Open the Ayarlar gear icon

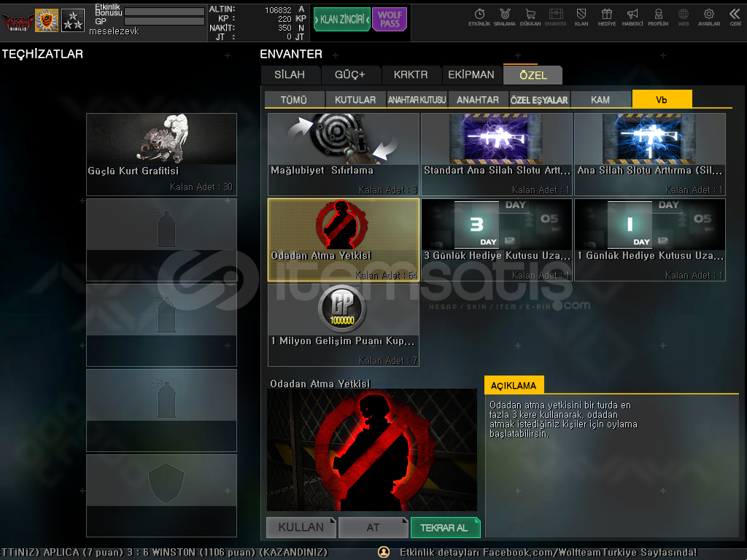pyautogui.click(x=709, y=17)
